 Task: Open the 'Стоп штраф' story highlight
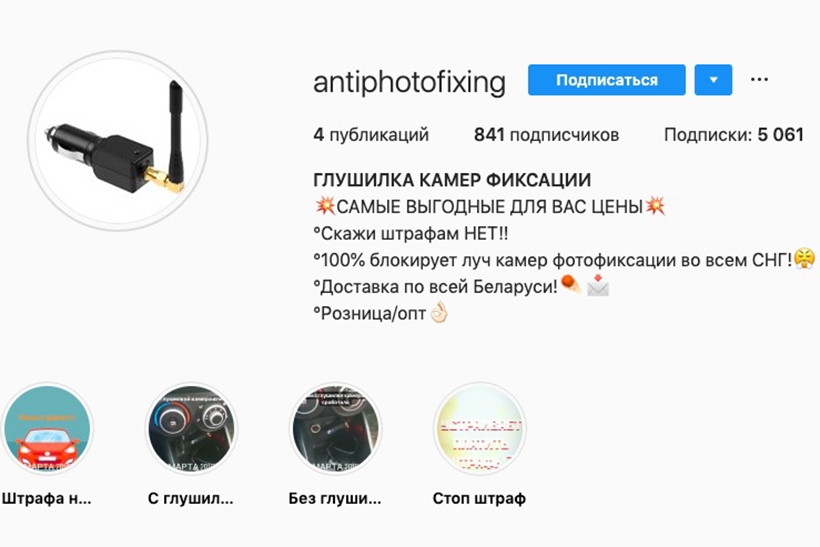coord(480,429)
